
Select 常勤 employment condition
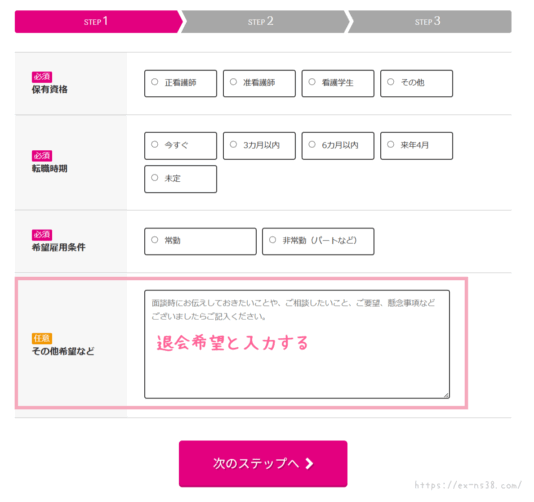(200, 241)
